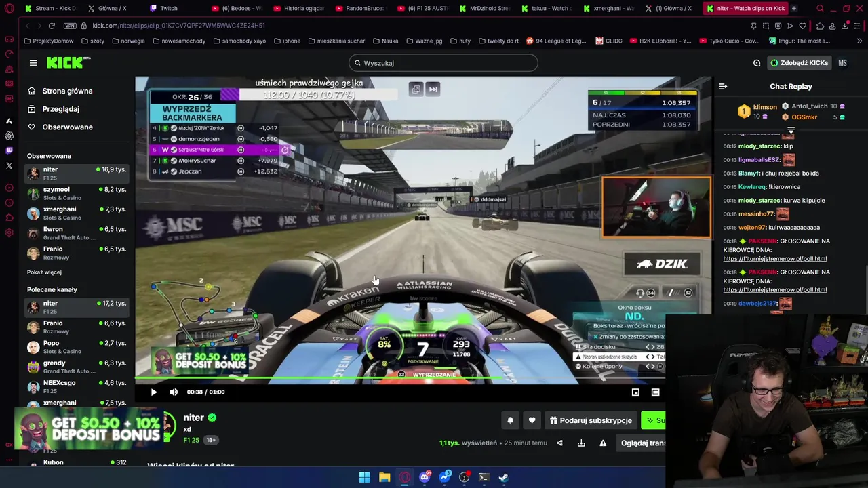Open Windows Start menu

click(364, 477)
